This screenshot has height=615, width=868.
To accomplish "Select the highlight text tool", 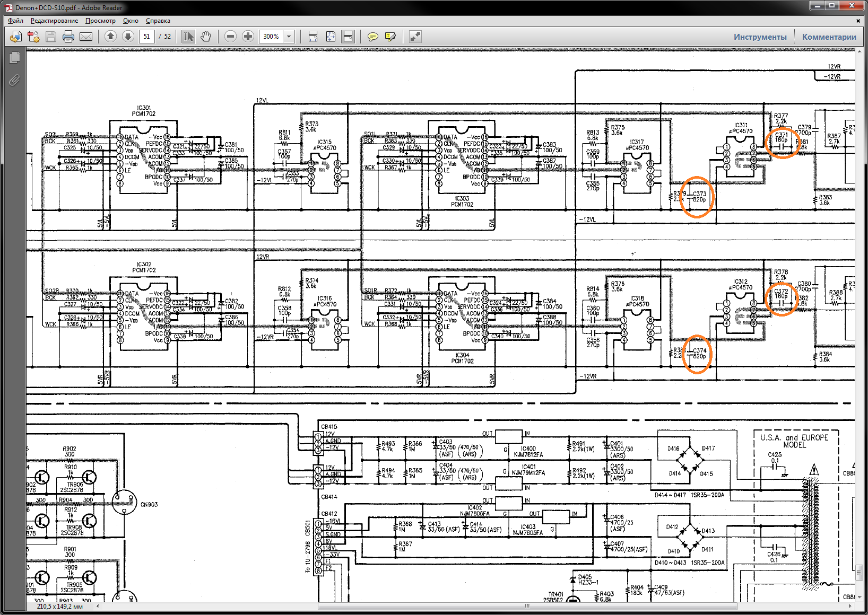I will coord(390,36).
